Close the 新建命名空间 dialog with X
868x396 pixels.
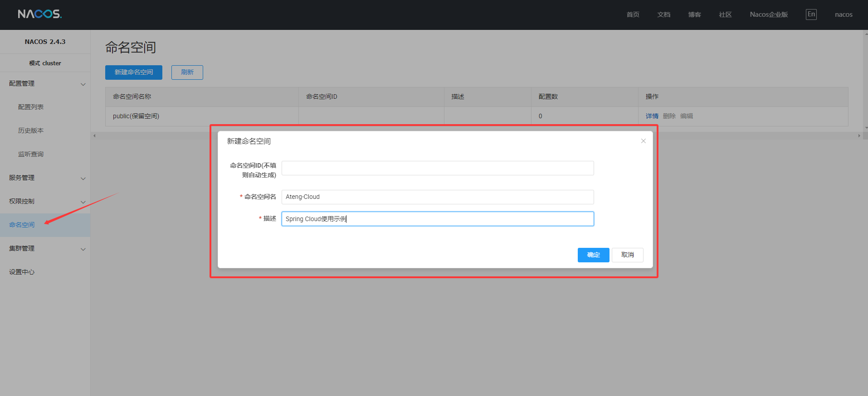click(x=643, y=141)
